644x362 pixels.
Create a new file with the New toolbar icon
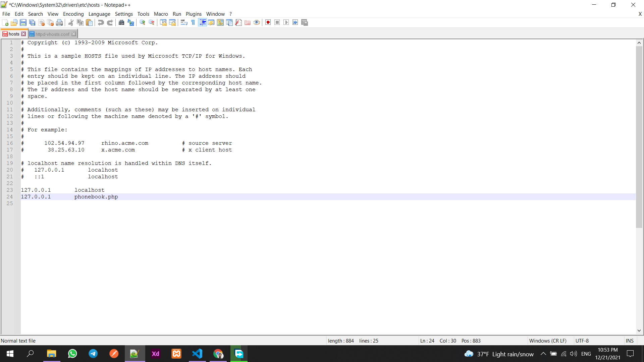(x=5, y=22)
